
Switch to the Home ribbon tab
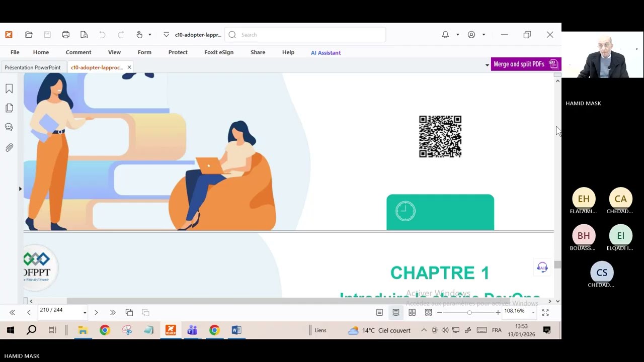[x=41, y=52]
